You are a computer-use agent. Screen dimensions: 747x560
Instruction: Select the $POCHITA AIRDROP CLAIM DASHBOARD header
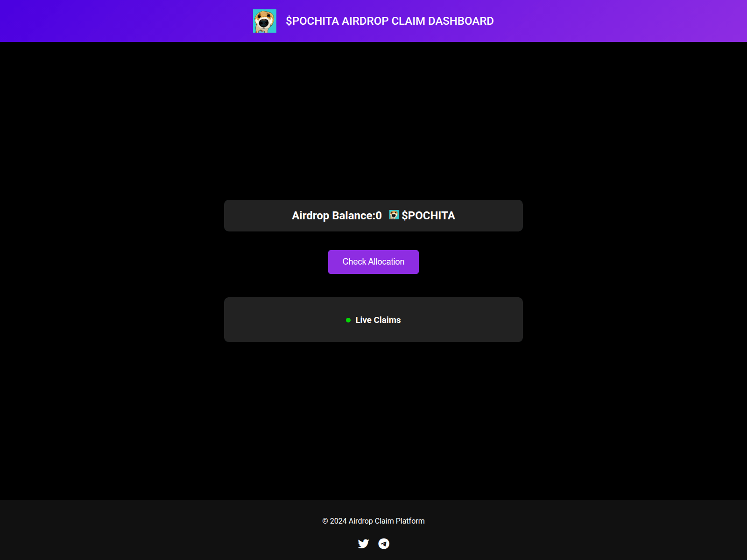[390, 21]
